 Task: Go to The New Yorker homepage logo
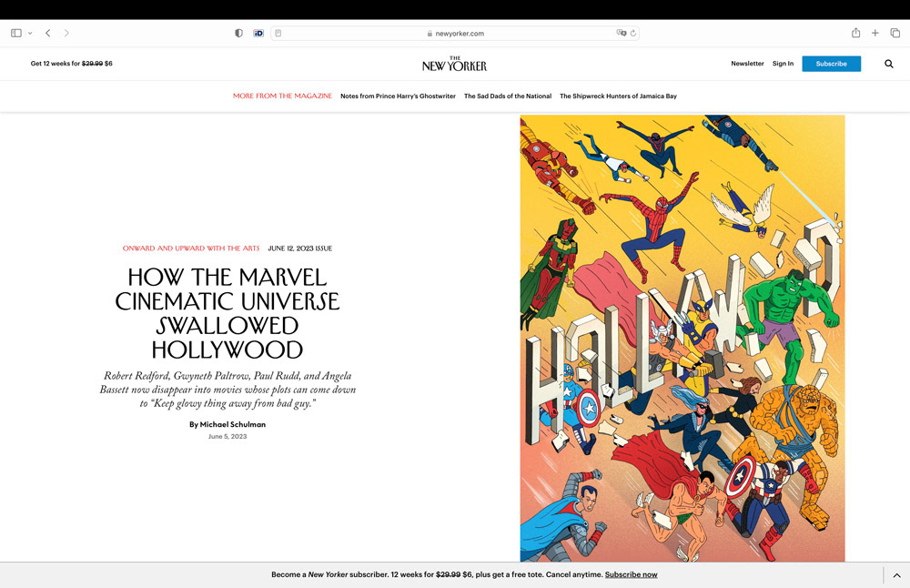454,64
